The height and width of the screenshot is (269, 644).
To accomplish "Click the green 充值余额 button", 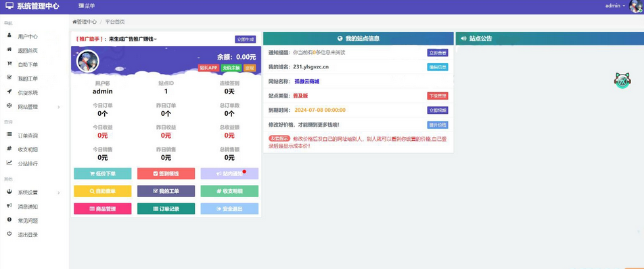I will pyautogui.click(x=231, y=68).
